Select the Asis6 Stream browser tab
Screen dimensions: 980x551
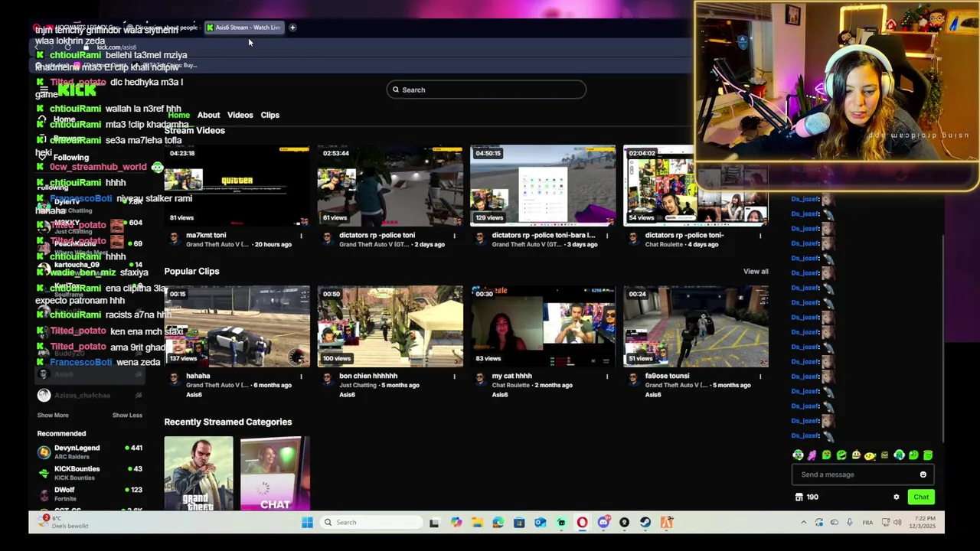[x=244, y=28]
